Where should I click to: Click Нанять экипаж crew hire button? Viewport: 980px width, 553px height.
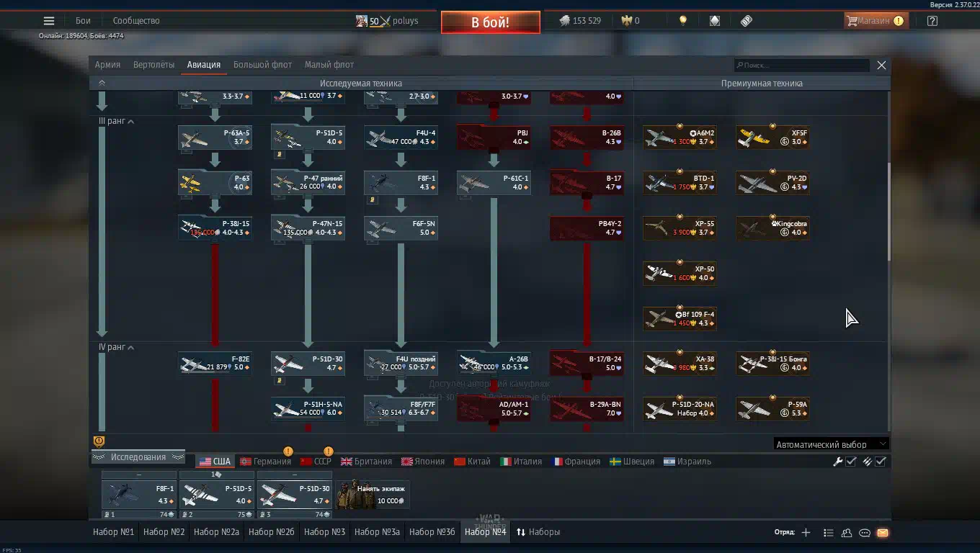(x=373, y=495)
